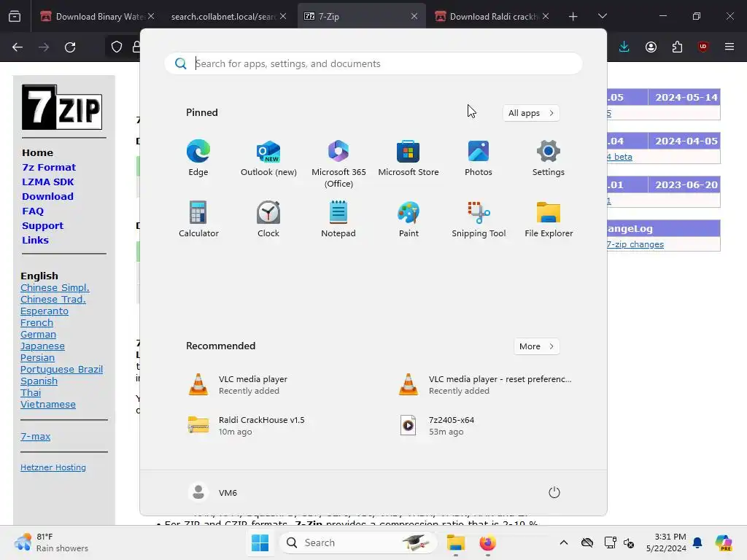Open Edge from pinned apps

click(198, 158)
